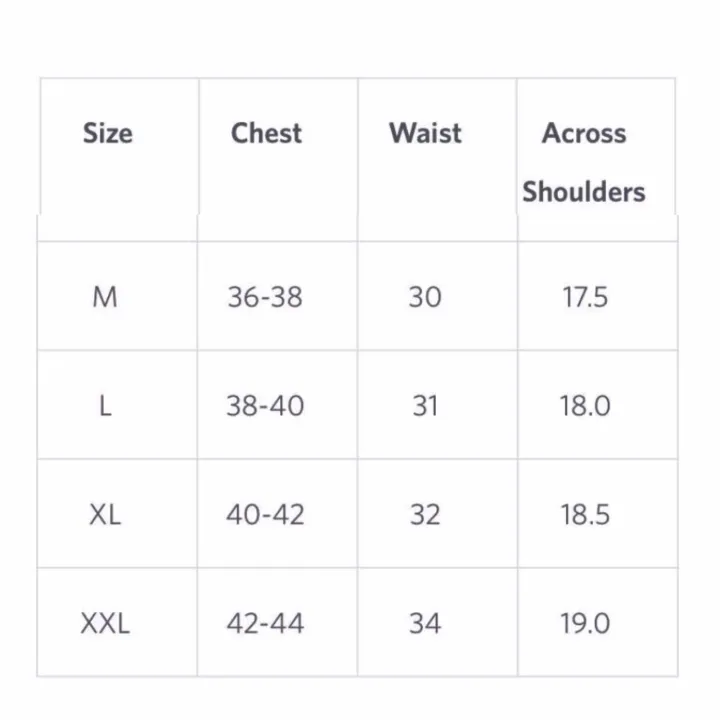
Task: Click the 18.5 shoulder measurement
Action: point(585,515)
